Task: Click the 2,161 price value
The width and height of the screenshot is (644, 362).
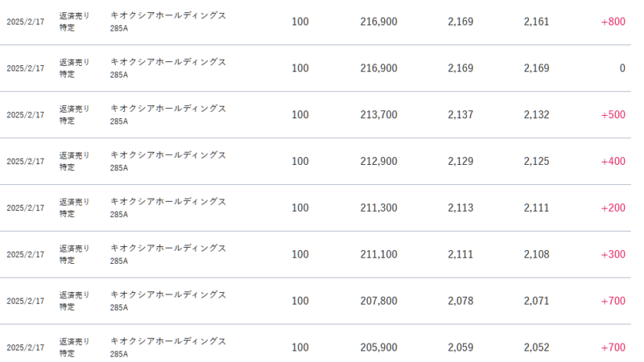Action: tap(536, 22)
